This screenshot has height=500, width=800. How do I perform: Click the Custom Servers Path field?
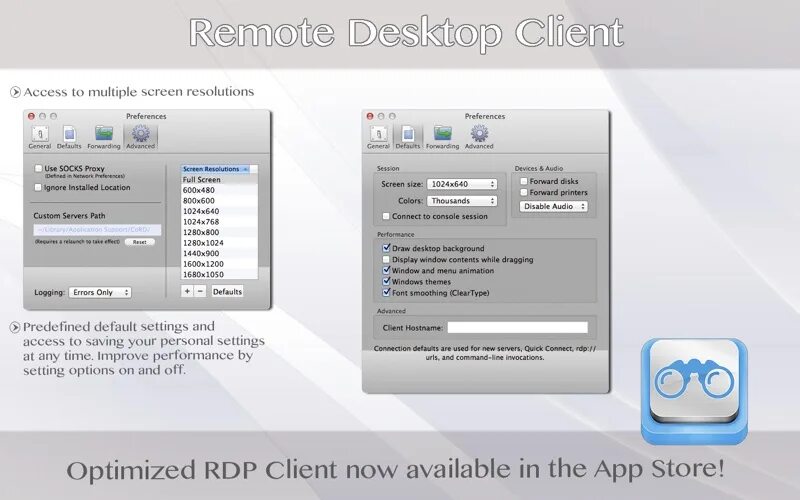[97, 230]
